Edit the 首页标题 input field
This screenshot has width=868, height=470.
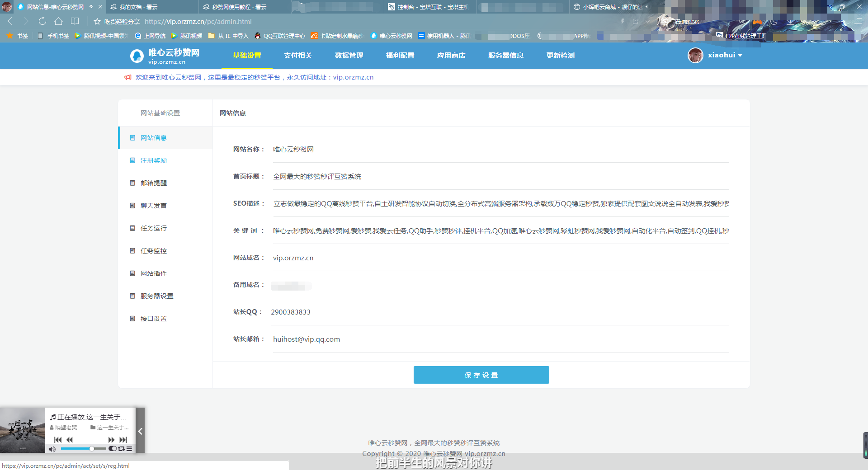pos(500,177)
